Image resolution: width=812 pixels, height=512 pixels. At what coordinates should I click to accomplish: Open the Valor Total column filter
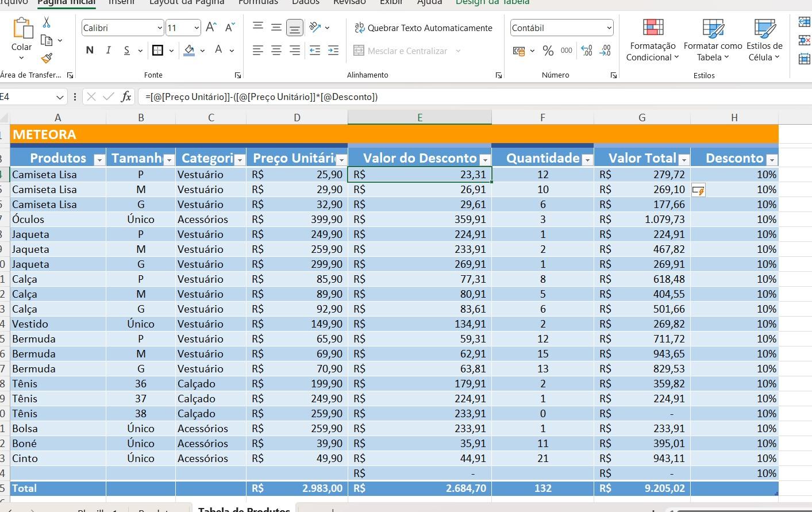point(683,160)
